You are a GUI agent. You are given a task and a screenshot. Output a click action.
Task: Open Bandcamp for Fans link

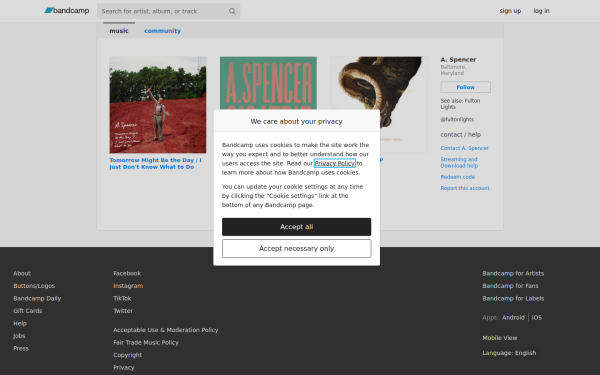510,286
